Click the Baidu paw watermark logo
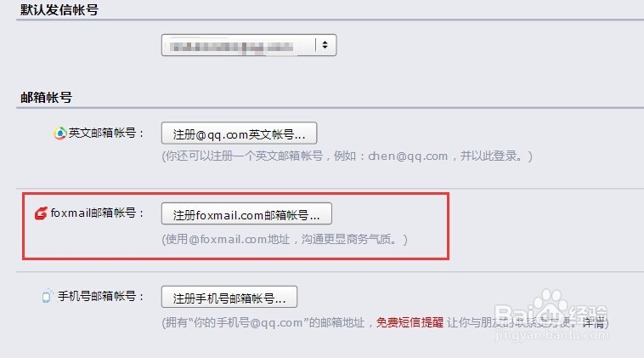 tap(551, 302)
